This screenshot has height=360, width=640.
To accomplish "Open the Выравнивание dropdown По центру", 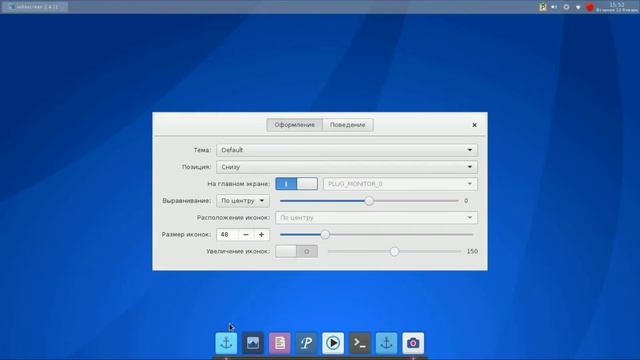I will 243,201.
